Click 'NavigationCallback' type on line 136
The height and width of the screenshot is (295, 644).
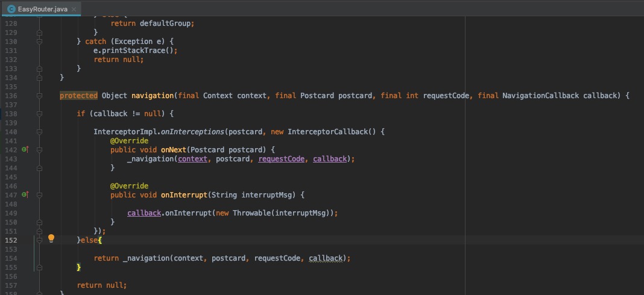[540, 96]
